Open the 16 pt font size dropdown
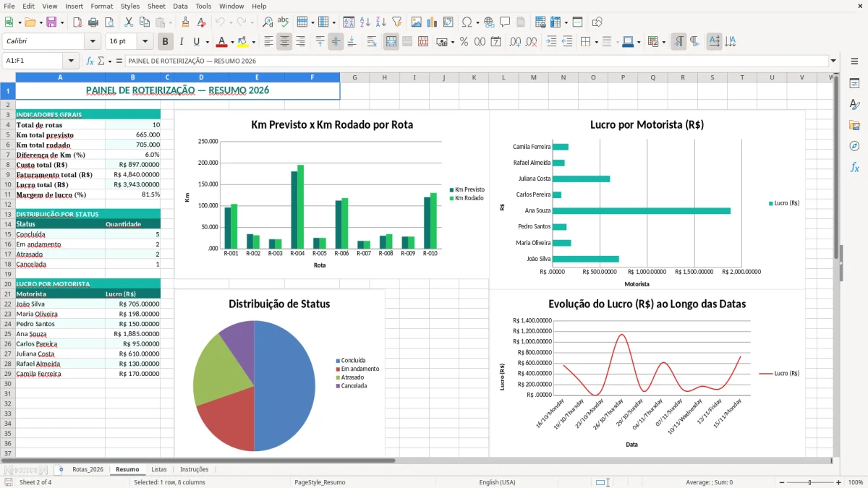This screenshot has height=488, width=868. 145,42
